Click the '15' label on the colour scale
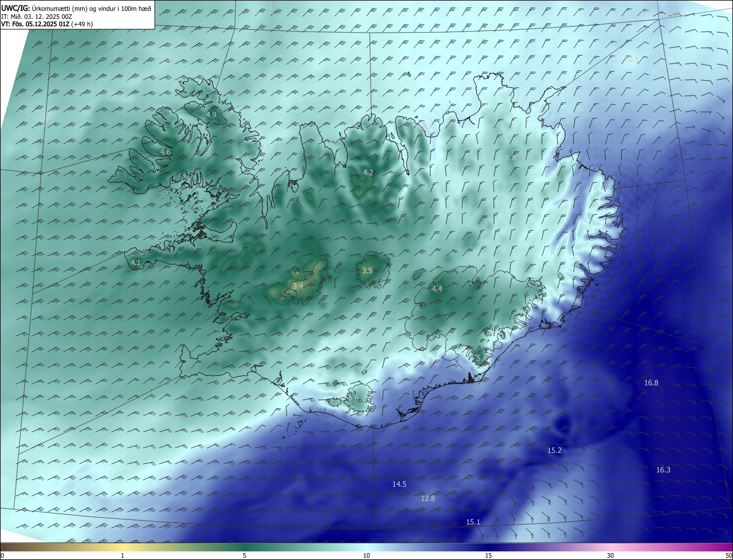733x560 pixels. [x=488, y=556]
